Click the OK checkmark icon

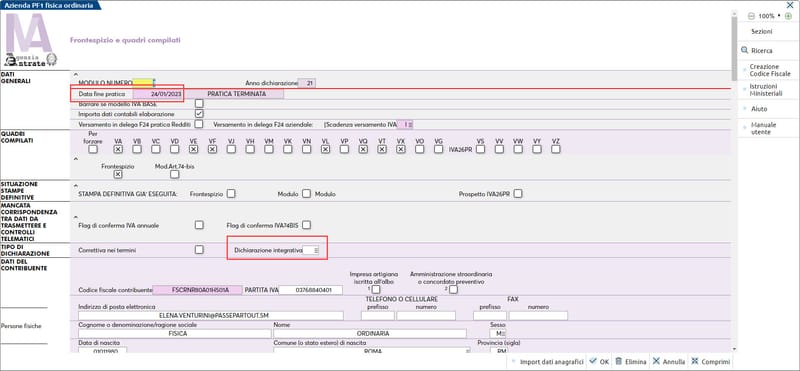pyautogui.click(x=592, y=361)
